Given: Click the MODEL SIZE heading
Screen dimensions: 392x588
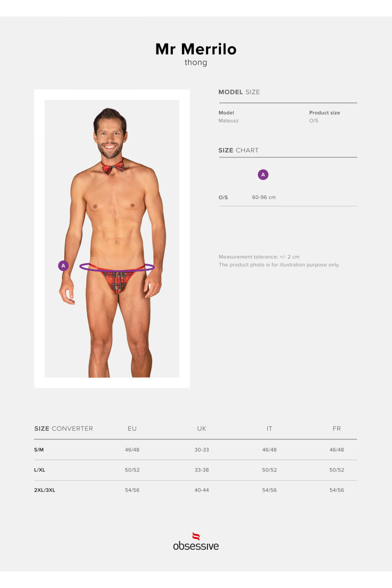Looking at the screenshot, I should pos(239,92).
